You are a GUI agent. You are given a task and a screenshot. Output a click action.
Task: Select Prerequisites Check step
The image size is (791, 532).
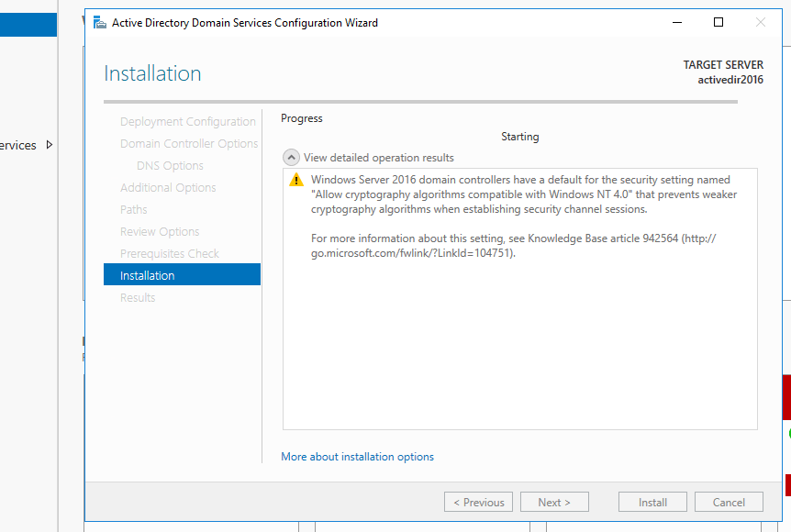[x=170, y=254]
